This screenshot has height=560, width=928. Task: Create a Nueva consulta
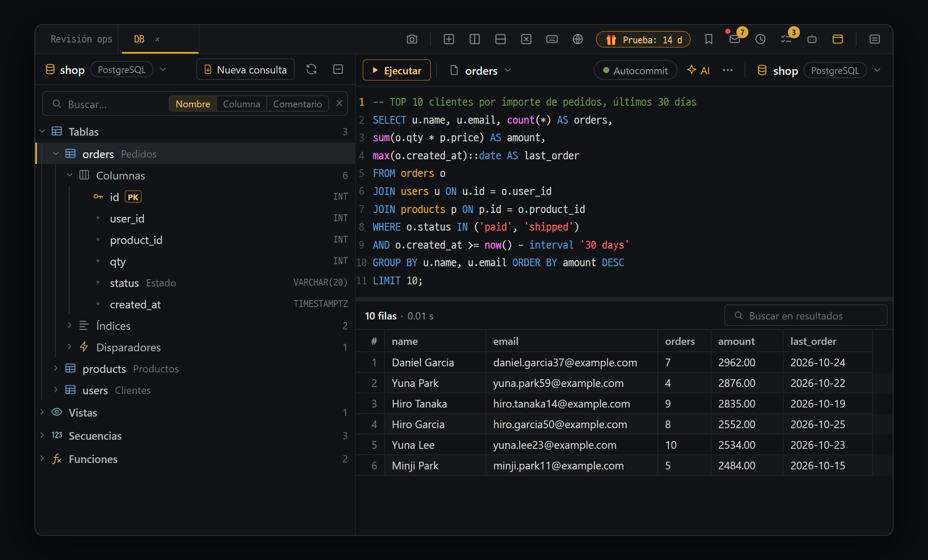245,70
